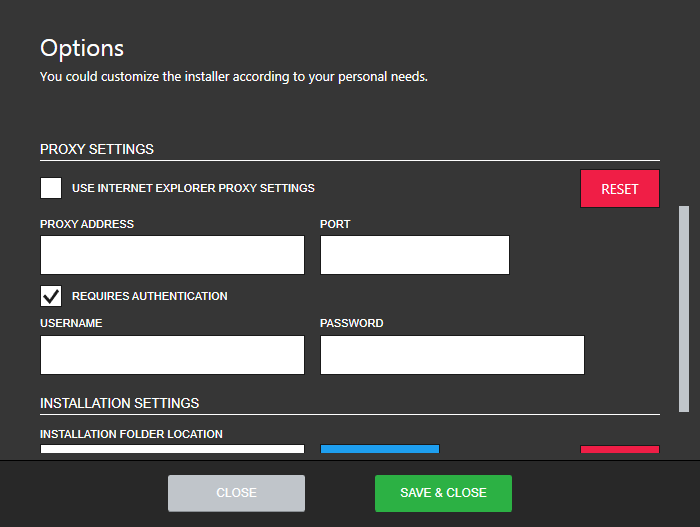Screen dimensions: 700x527
Task: Click the blue button beside installation folder field
Action: point(379,449)
